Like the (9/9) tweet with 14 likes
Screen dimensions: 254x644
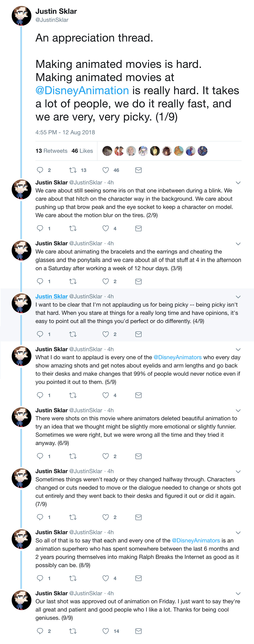coord(106,631)
